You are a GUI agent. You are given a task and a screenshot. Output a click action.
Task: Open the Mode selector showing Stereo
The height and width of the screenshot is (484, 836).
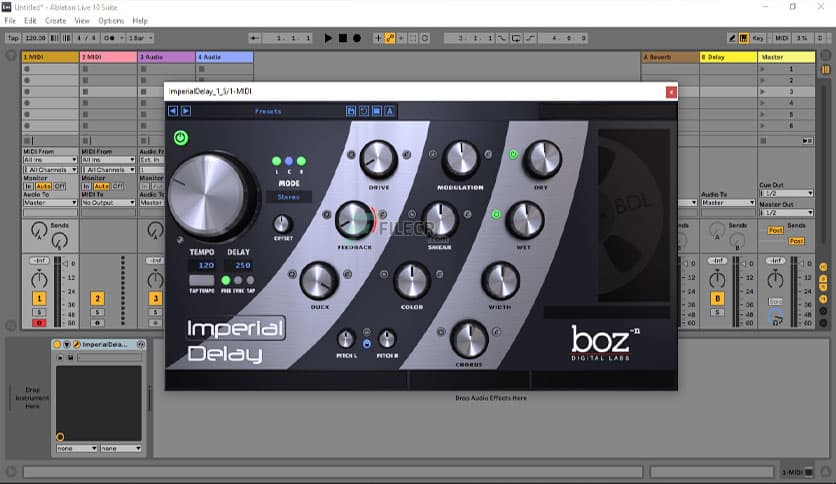pyautogui.click(x=288, y=197)
